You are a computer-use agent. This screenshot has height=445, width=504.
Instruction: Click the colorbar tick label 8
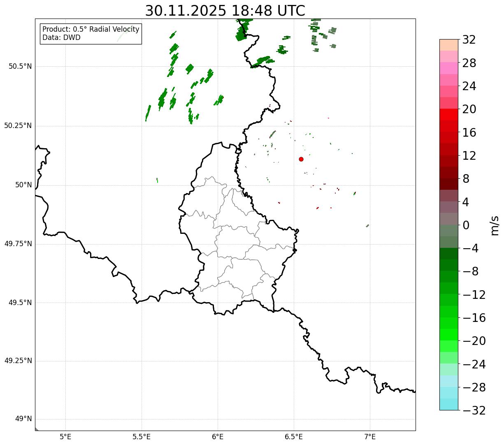point(466,179)
